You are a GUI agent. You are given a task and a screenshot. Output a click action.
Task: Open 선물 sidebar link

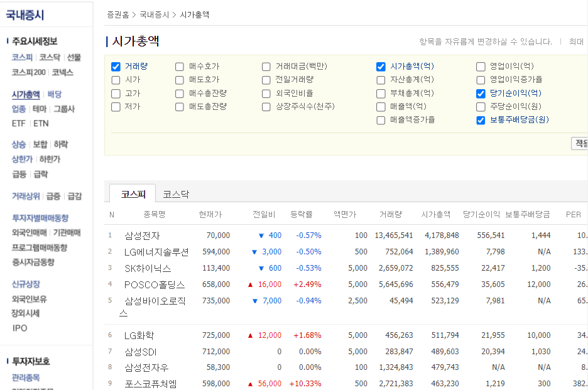74,57
